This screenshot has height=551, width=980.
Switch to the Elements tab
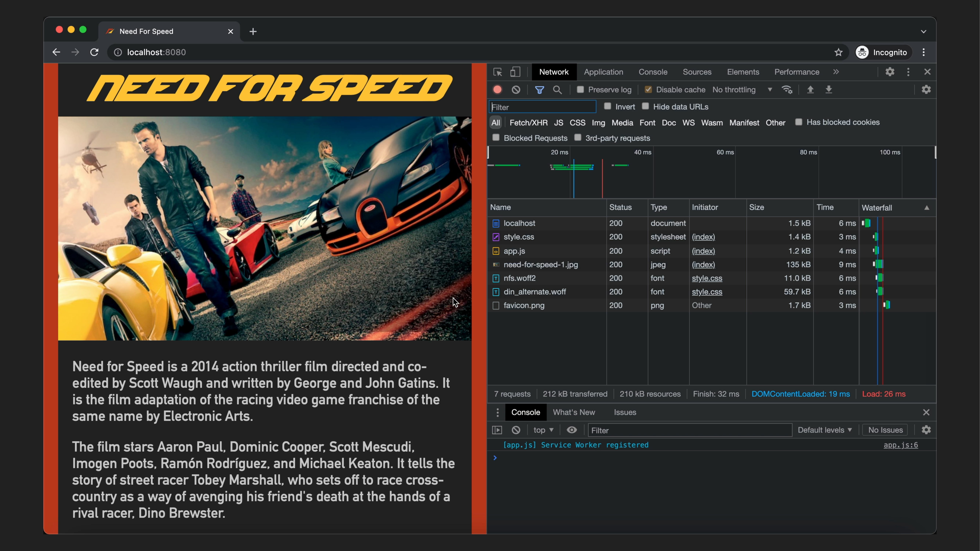(x=743, y=72)
